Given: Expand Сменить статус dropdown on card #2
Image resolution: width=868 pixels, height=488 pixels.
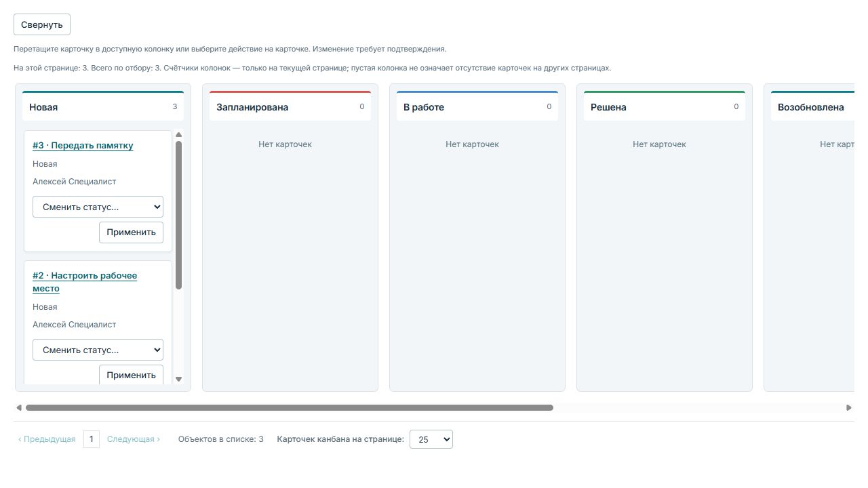Looking at the screenshot, I should point(98,350).
